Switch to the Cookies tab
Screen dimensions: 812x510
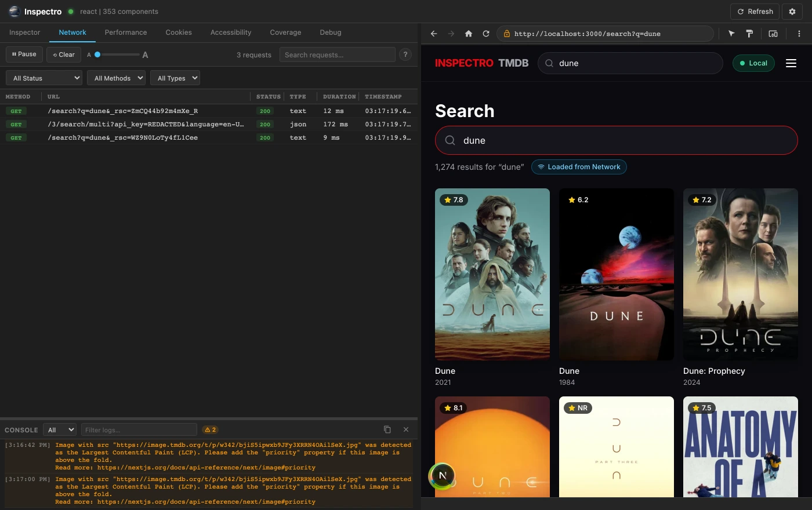(x=179, y=32)
